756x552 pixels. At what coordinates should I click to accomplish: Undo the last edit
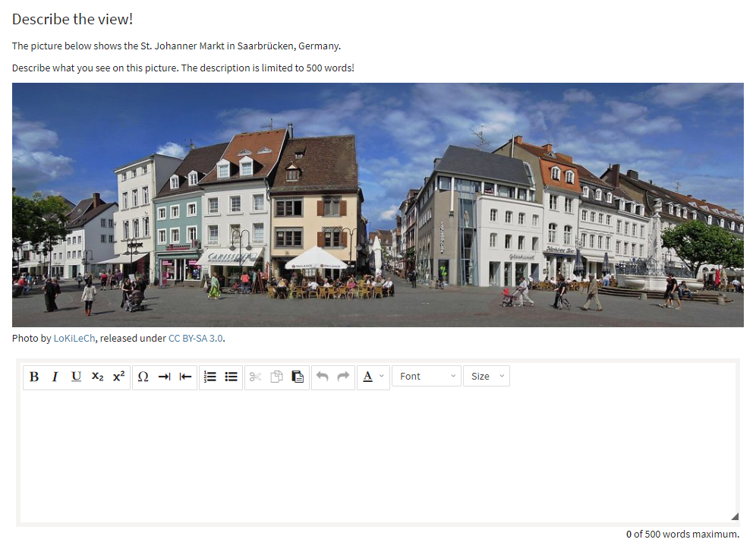click(322, 377)
